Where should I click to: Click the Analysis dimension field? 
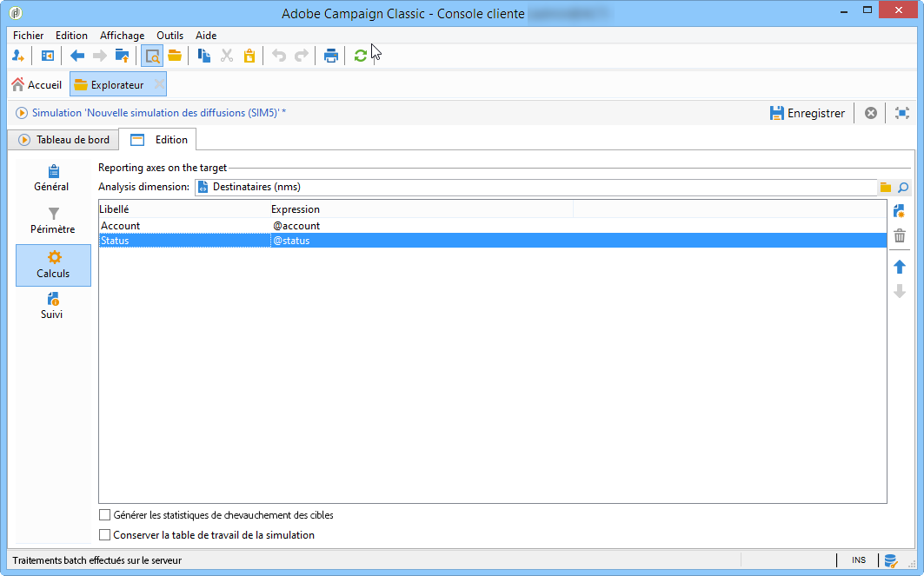click(535, 188)
